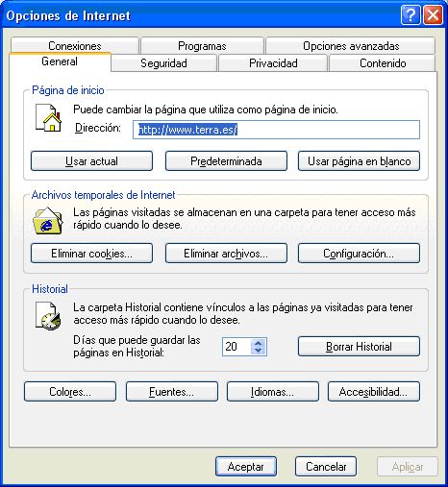
Task: Switch to Opciones avanzadas tab
Action: [x=351, y=45]
